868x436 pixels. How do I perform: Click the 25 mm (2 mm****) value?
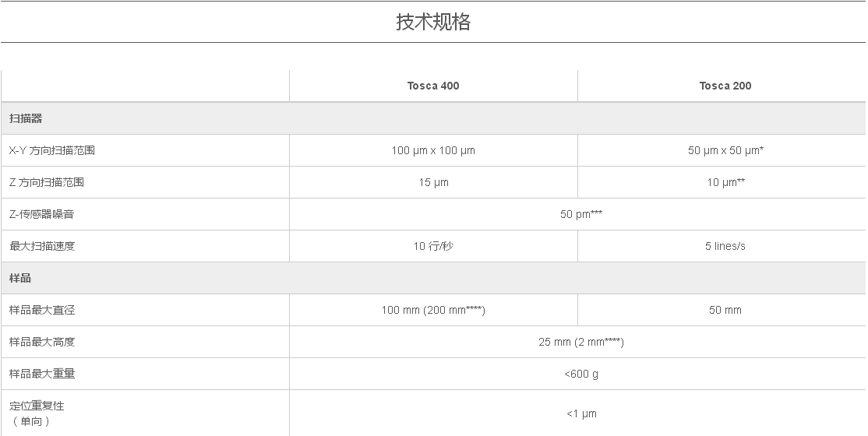580,342
